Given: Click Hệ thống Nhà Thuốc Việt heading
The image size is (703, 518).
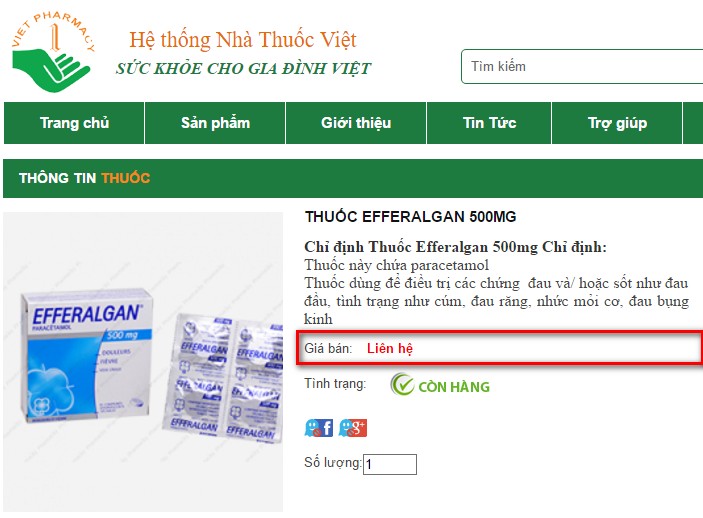Looking at the screenshot, I should (243, 39).
